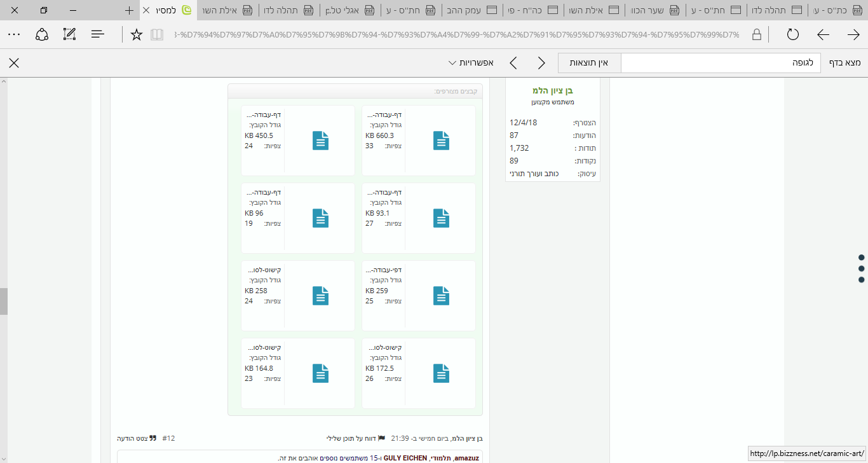Open the 450.5 KB attachment file icon
Screen dimensions: 868x463
(321, 141)
